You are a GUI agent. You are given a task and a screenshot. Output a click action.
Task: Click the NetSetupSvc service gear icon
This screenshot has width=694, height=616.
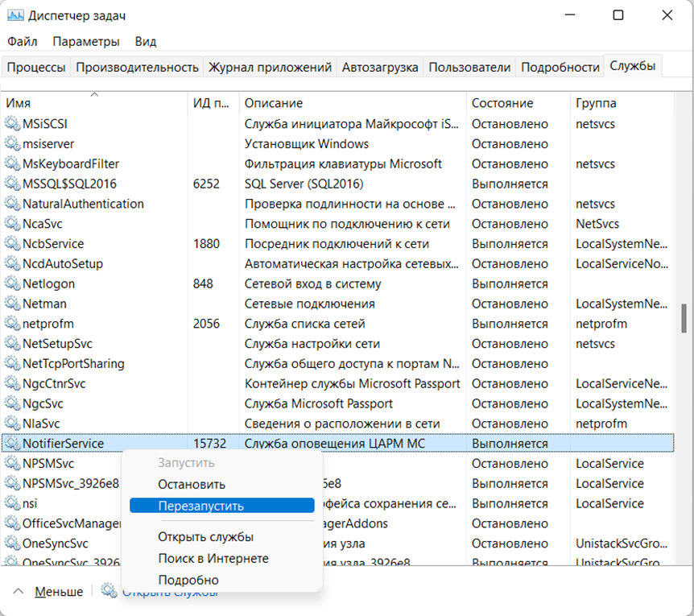pos(12,343)
